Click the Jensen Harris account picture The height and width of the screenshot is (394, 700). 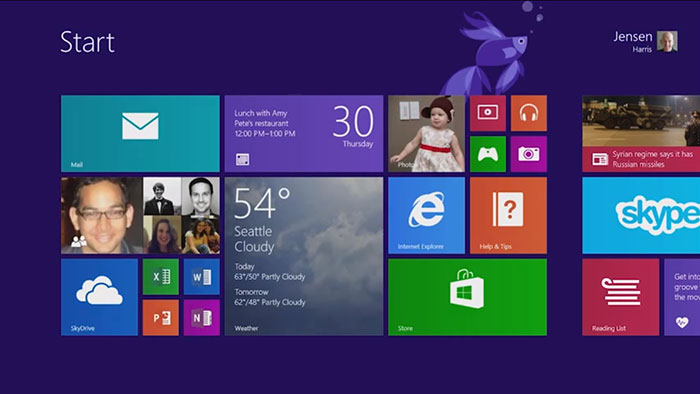click(667, 41)
